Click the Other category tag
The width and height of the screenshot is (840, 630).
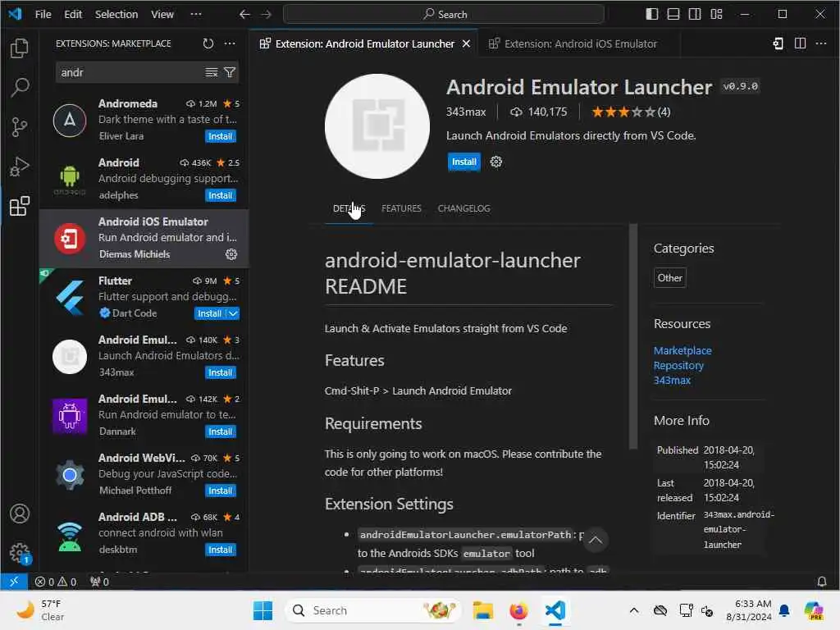pos(669,278)
